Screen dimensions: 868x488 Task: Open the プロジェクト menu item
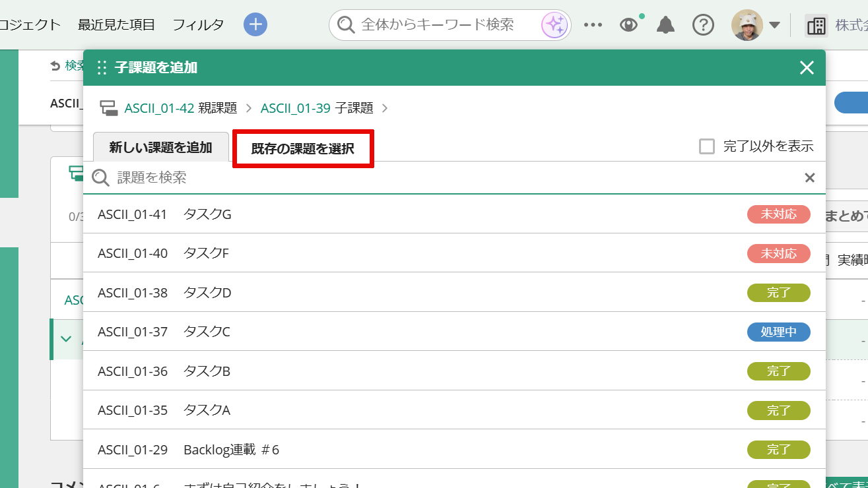[30, 25]
